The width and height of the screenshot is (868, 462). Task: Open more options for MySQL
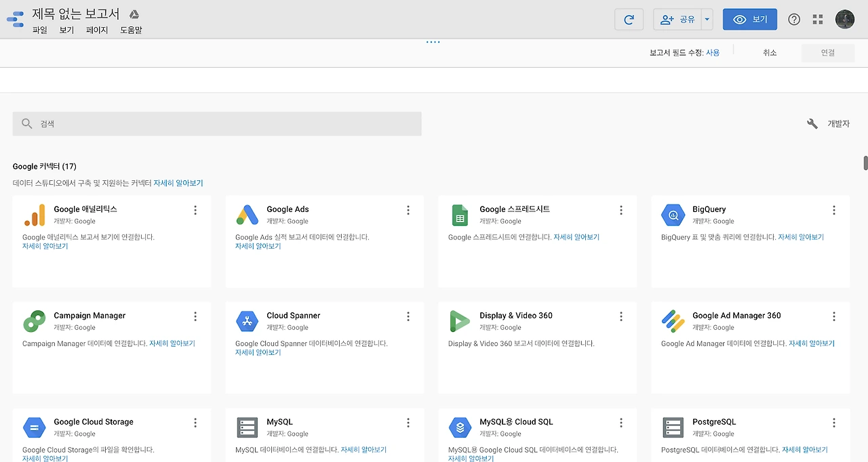coord(408,423)
